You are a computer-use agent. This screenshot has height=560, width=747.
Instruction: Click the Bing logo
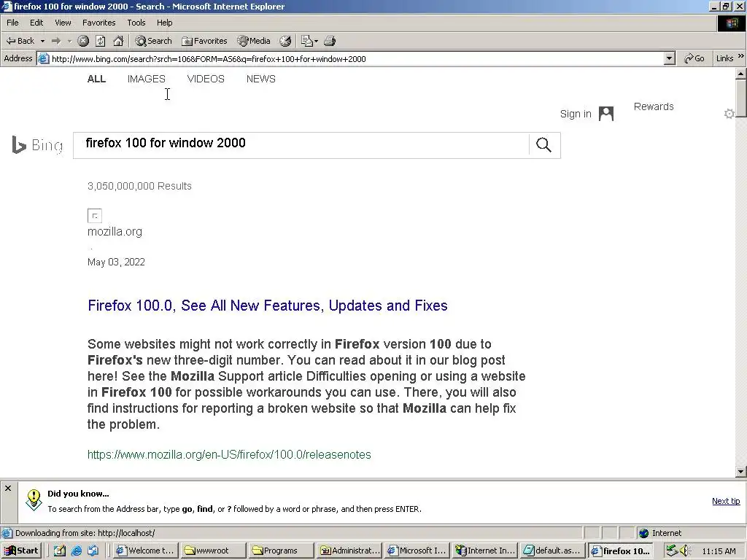pyautogui.click(x=38, y=145)
